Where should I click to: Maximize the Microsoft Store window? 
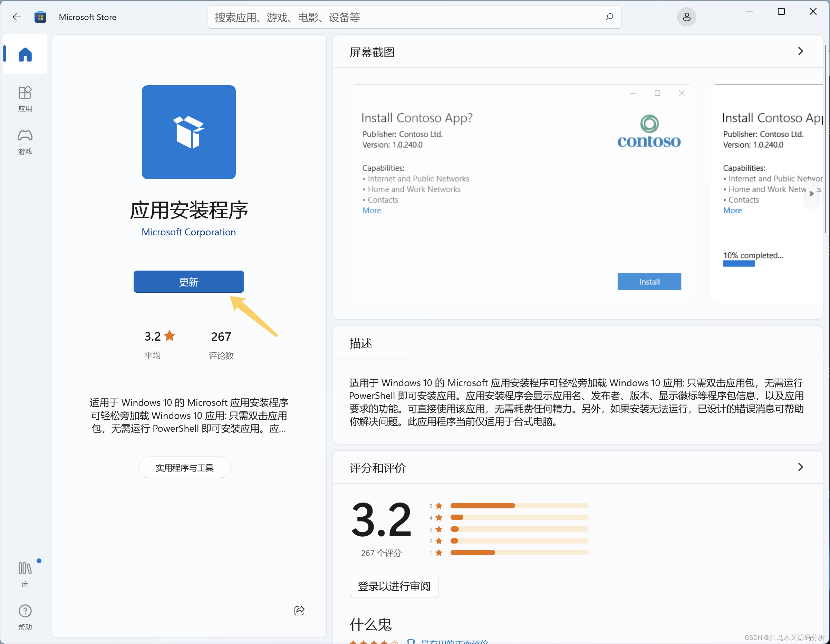coord(781,11)
